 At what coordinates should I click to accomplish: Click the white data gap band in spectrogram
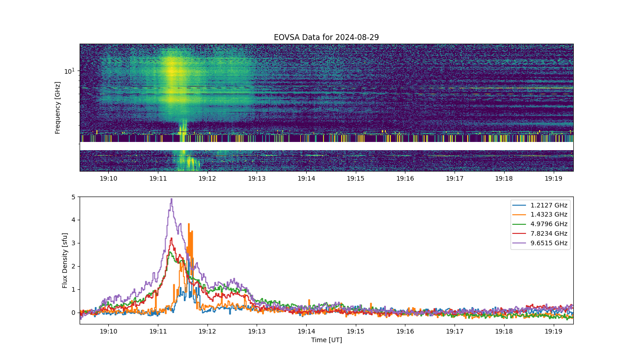tap(326, 146)
